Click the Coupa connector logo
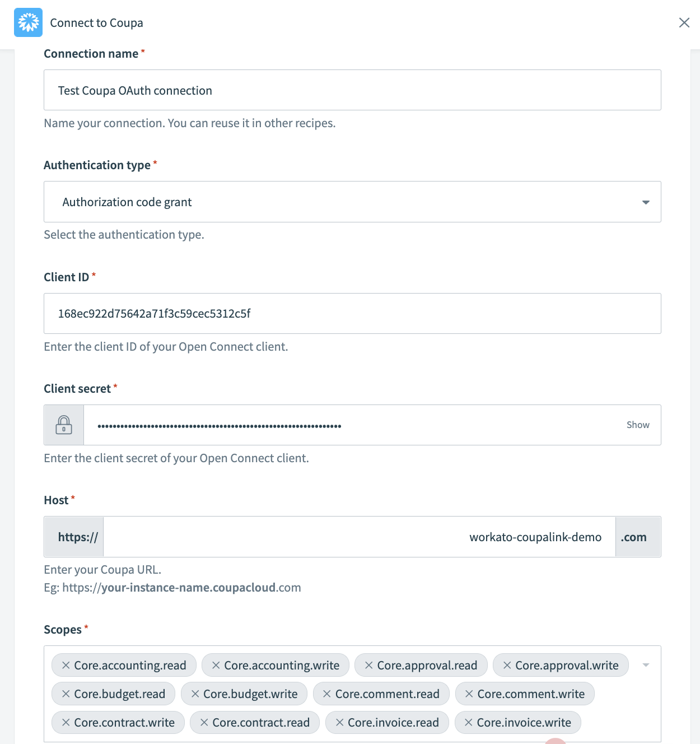This screenshot has height=744, width=700. tap(28, 22)
